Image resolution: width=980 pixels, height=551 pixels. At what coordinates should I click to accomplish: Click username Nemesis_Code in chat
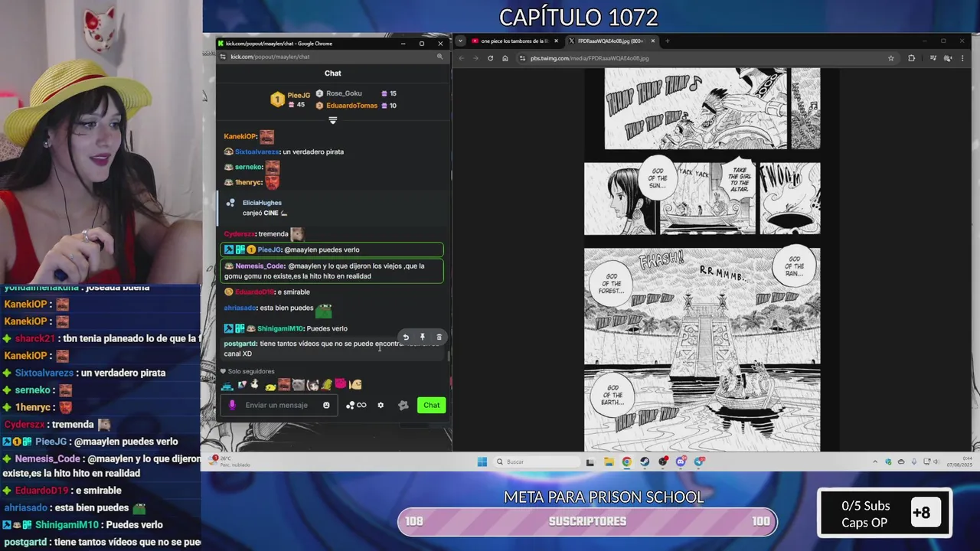pyautogui.click(x=260, y=266)
